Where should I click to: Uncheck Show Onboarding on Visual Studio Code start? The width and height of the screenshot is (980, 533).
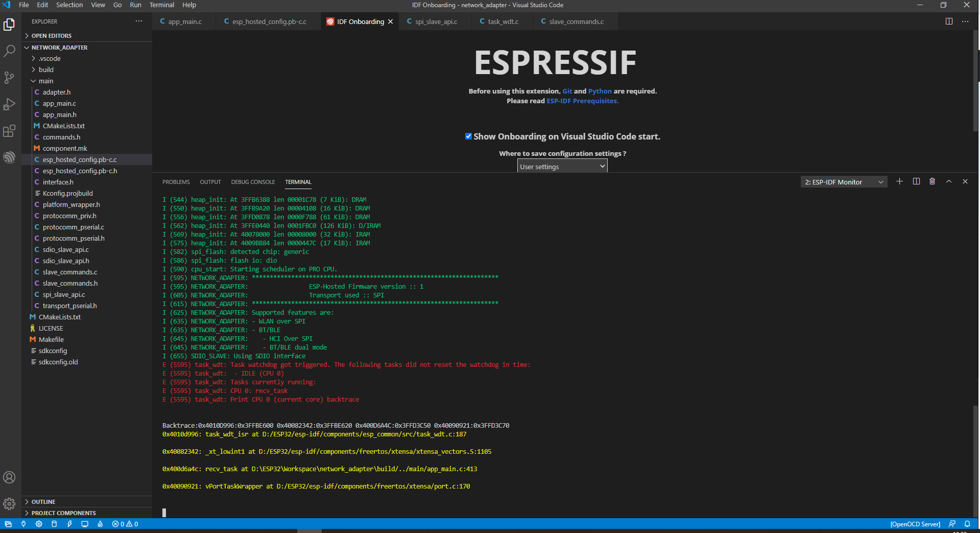(468, 136)
